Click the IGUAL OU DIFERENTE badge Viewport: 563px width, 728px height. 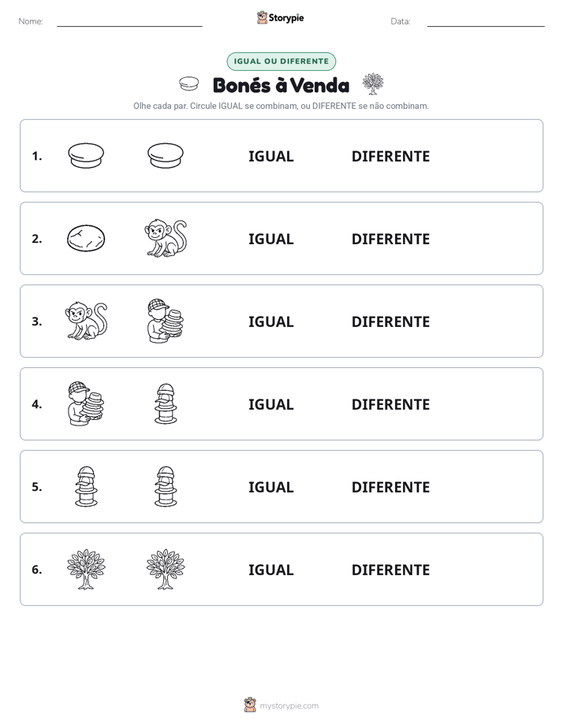click(281, 61)
